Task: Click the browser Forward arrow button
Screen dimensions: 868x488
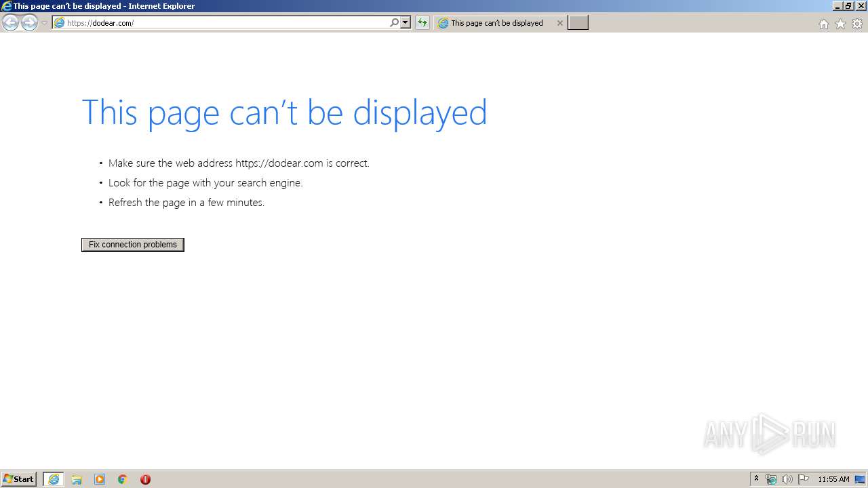Action: [29, 23]
